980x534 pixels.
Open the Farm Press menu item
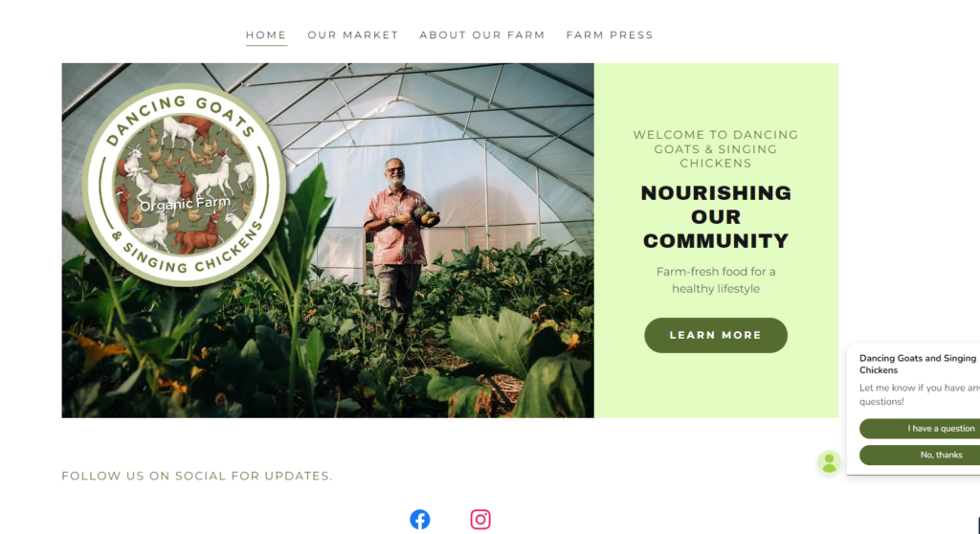tap(610, 35)
